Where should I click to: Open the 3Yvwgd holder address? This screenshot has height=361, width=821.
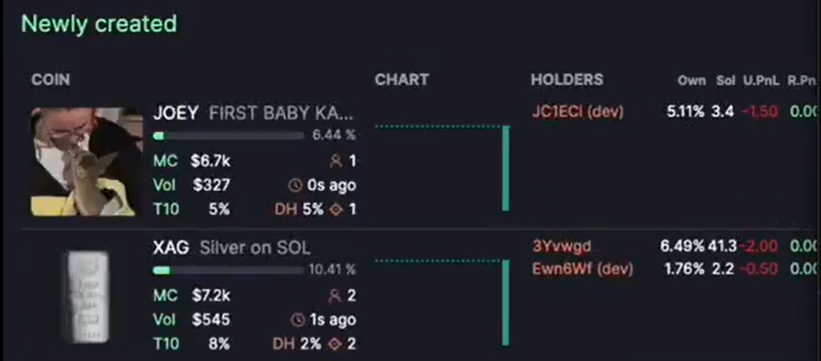click(x=561, y=246)
